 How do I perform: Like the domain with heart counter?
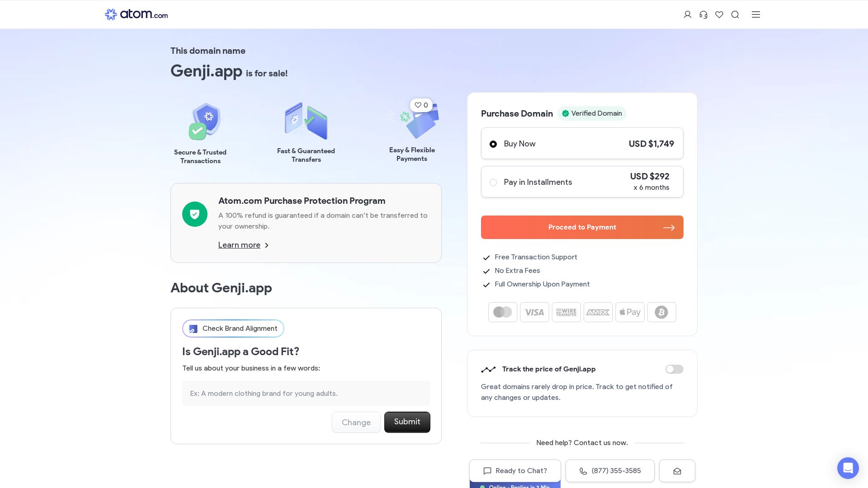(x=421, y=105)
